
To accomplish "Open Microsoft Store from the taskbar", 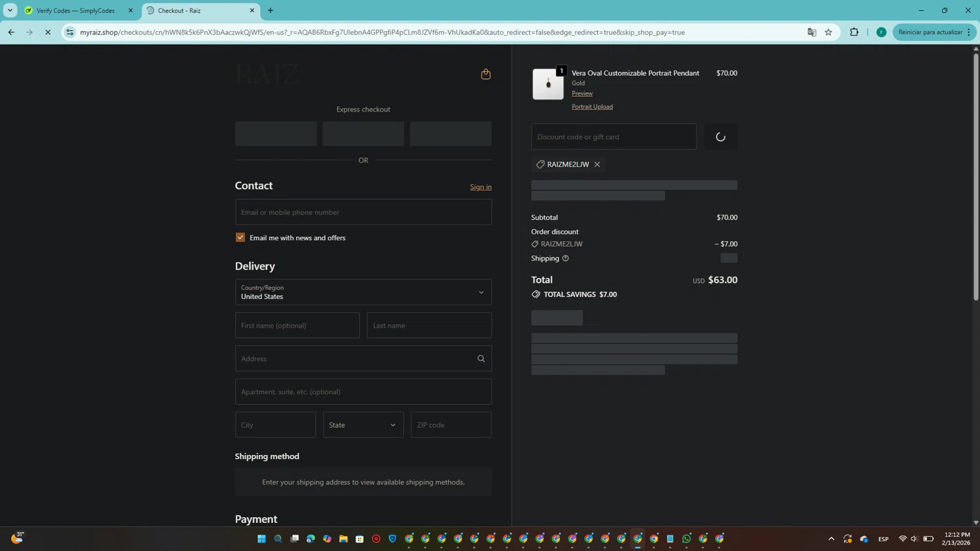I will tap(359, 539).
